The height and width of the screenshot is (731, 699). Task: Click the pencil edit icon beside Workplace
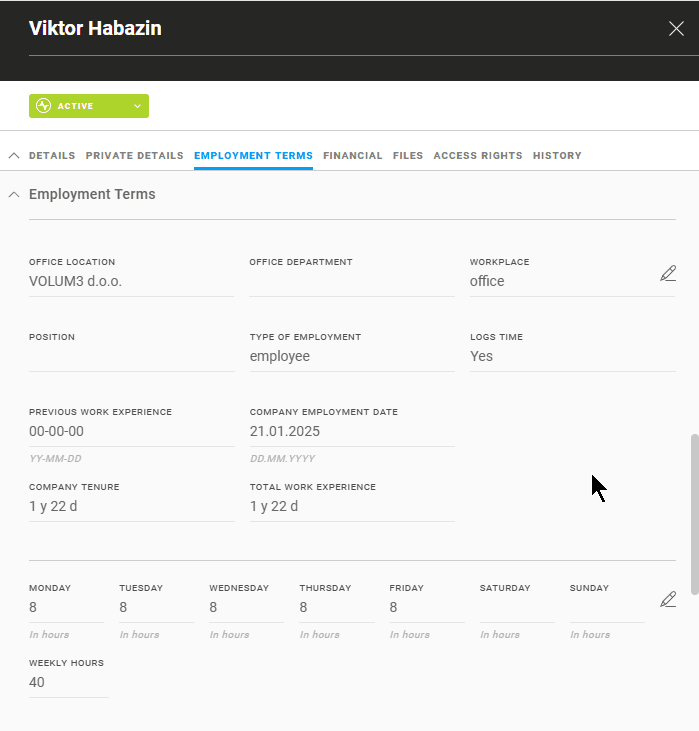pos(668,274)
